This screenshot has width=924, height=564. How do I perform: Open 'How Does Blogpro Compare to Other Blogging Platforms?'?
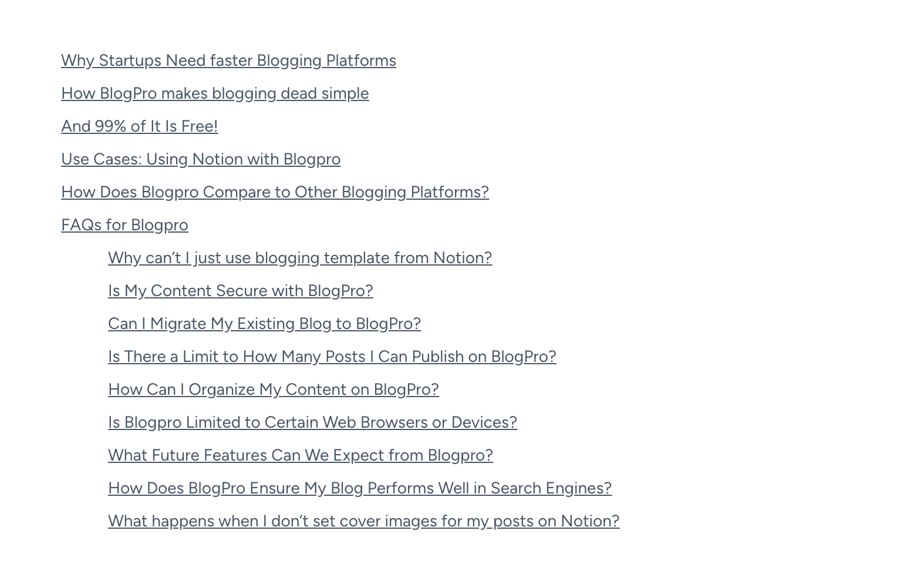(x=275, y=192)
